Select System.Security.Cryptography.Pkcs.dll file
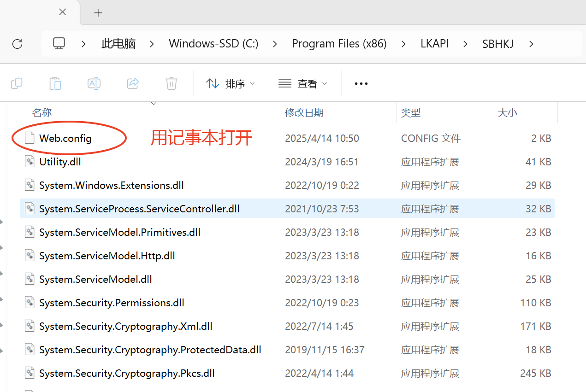The height and width of the screenshot is (392, 586). pos(127,373)
